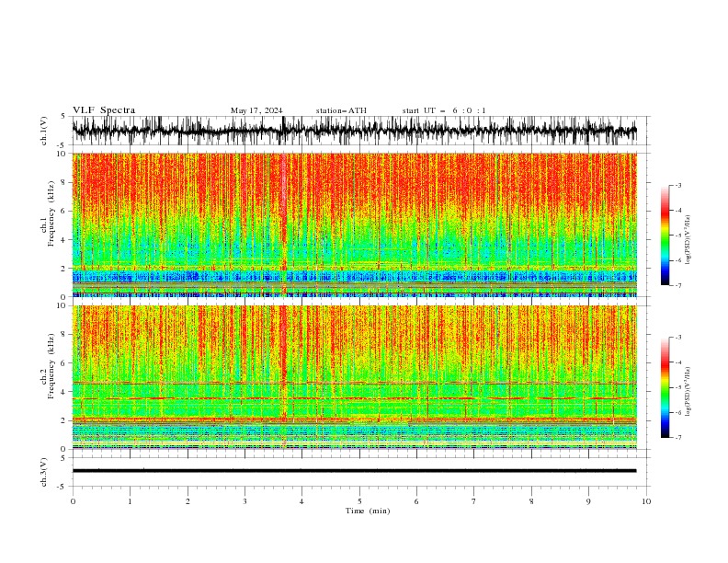The height and width of the screenshot is (563, 728).
Task: Click inside the ch.2 spectrogram panel
Action: [x=354, y=377]
